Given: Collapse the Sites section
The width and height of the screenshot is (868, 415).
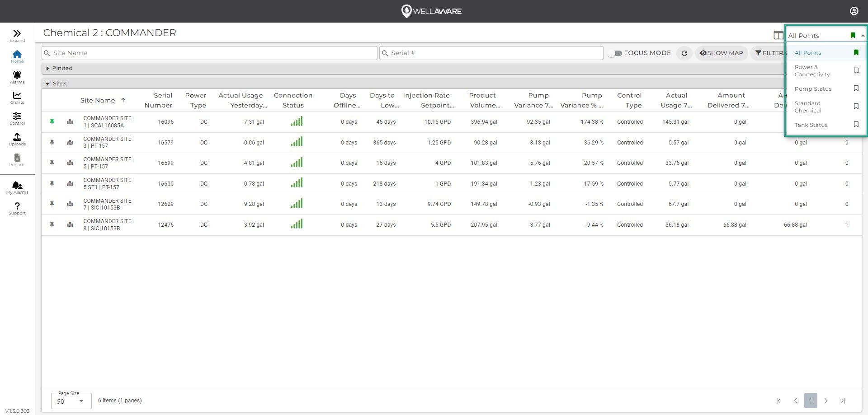Looking at the screenshot, I should (x=47, y=84).
